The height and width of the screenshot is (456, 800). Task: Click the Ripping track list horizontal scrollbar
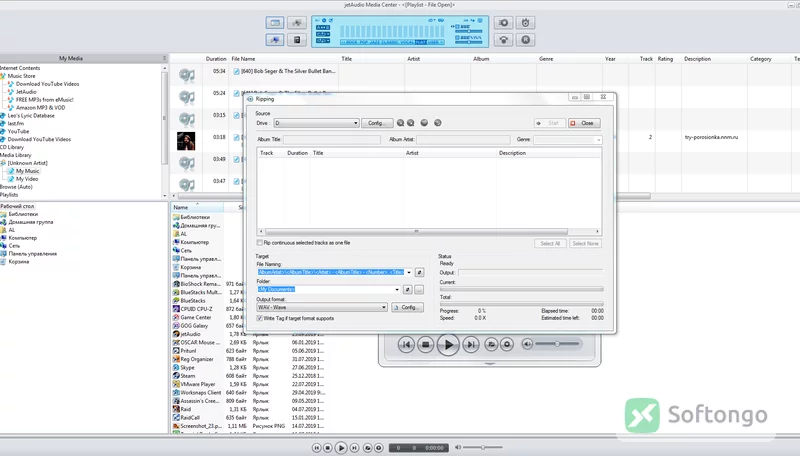click(416, 231)
